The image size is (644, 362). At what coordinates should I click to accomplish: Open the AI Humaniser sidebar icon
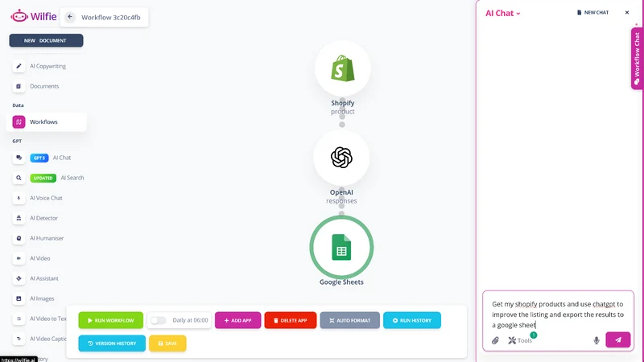pos(19,238)
